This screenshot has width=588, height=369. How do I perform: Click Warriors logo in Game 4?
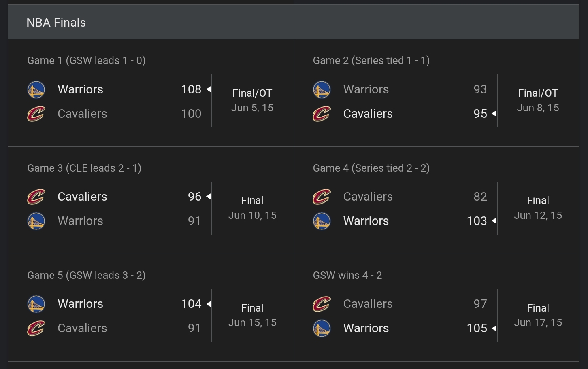point(322,221)
